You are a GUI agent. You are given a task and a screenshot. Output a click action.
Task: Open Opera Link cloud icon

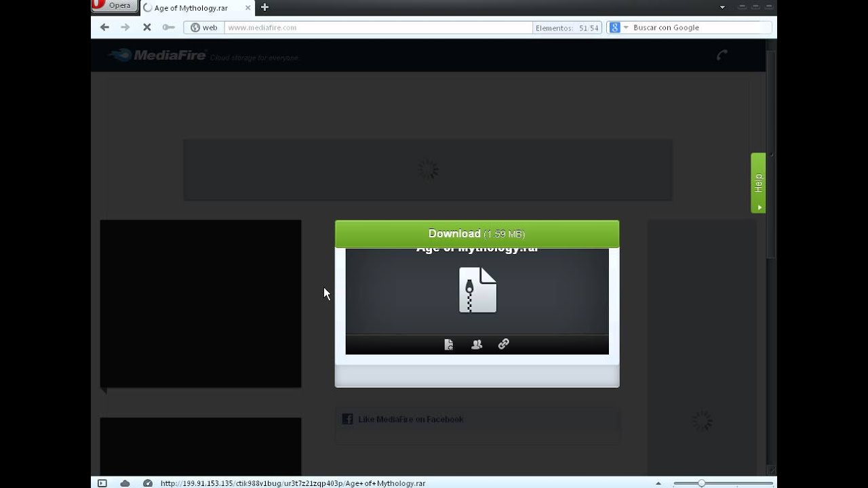(x=125, y=483)
